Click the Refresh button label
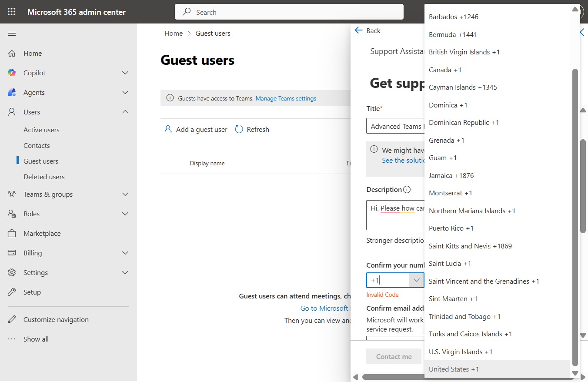 [x=258, y=129]
